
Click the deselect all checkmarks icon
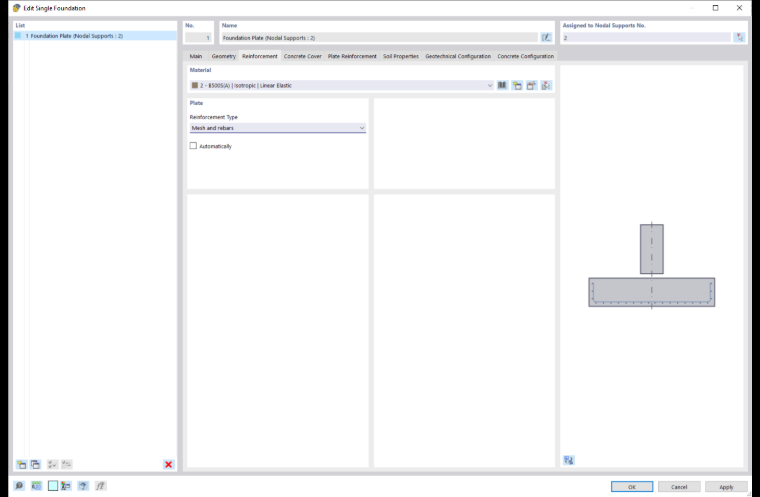66,465
